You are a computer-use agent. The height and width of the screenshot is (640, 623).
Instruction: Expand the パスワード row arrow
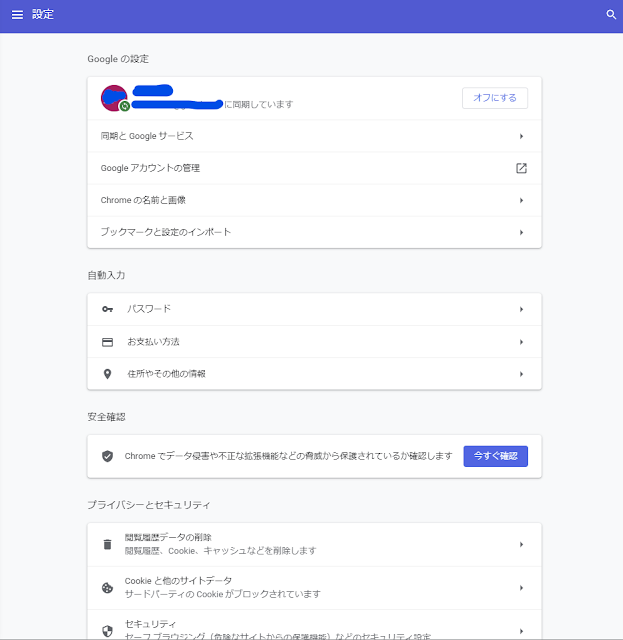pyautogui.click(x=521, y=309)
